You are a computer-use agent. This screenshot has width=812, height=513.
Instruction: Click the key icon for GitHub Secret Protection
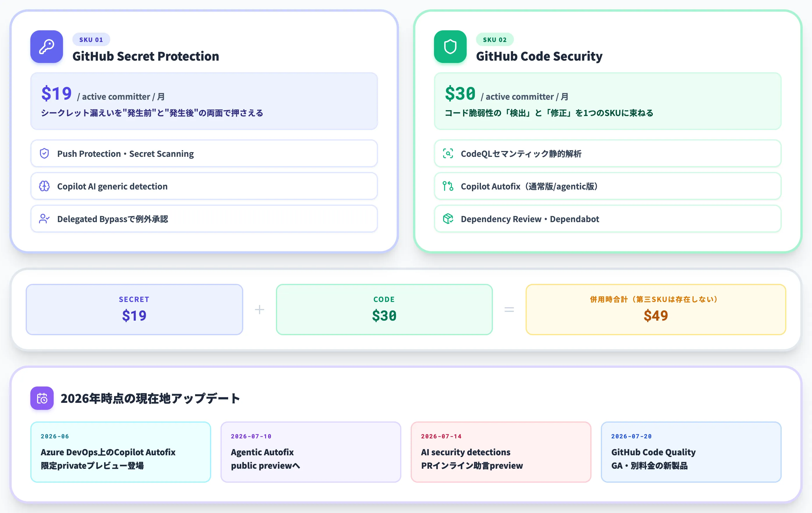coord(47,47)
